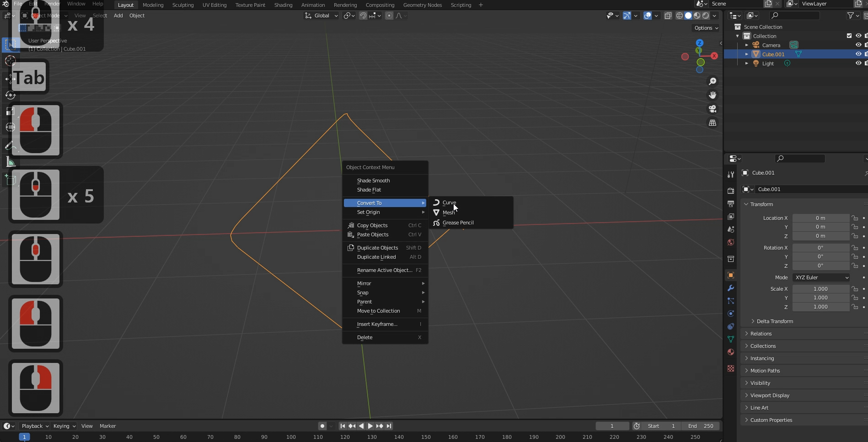Click Insert Keyframe entry

[x=385, y=324]
